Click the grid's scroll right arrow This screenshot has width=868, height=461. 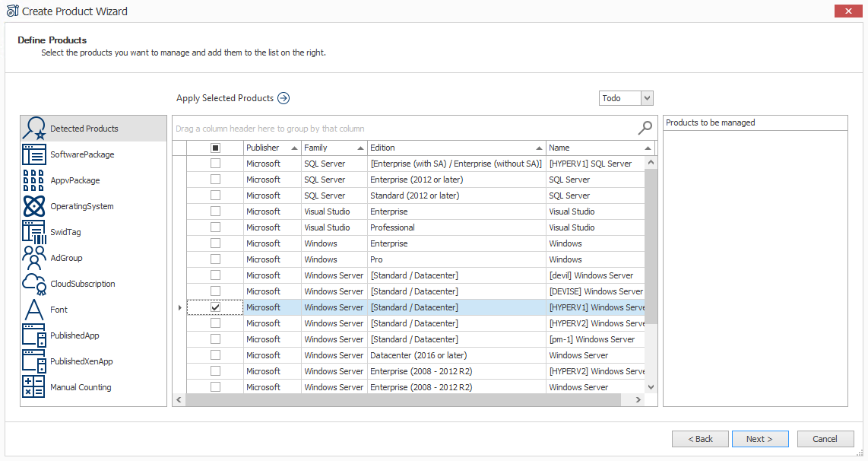point(638,399)
